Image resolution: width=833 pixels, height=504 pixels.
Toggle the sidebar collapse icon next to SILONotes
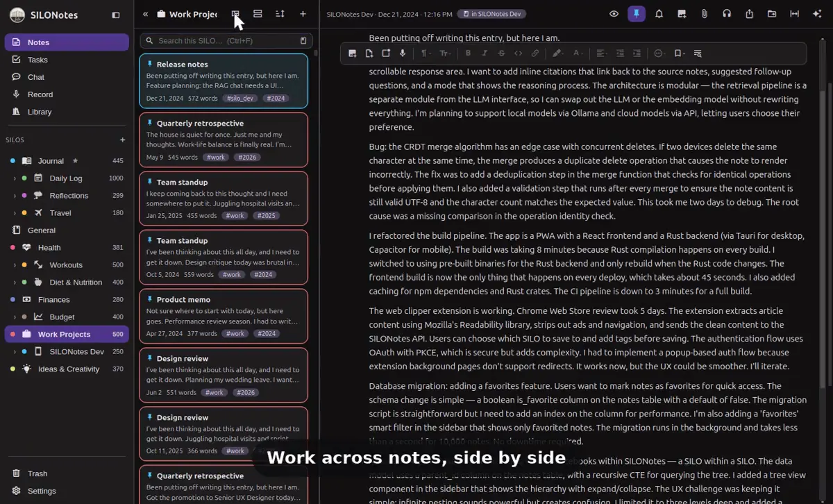pyautogui.click(x=116, y=15)
